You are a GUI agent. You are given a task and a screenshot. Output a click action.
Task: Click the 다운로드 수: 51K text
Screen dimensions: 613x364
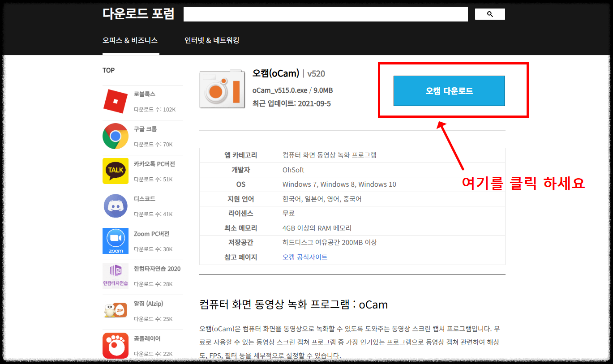pyautogui.click(x=153, y=179)
